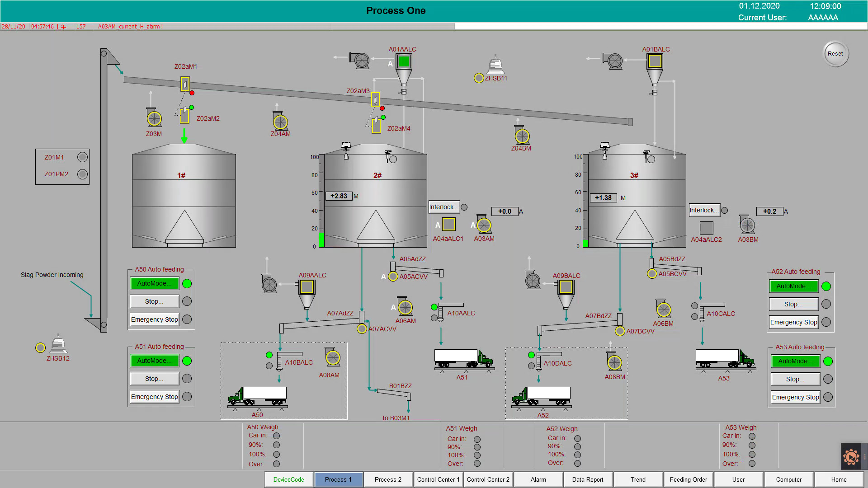Open Interlock settings for silo 3#
868x488 pixels.
point(704,210)
